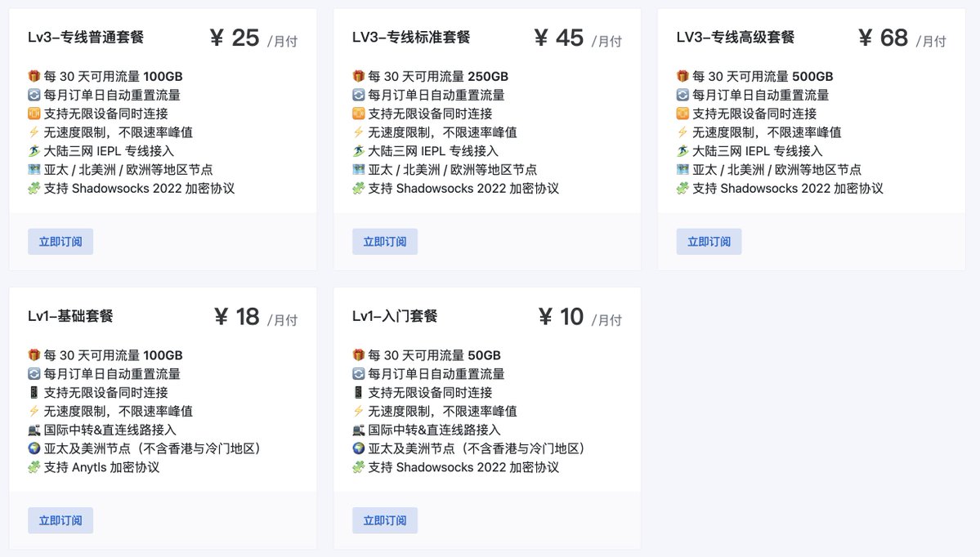
Task: Select the Lv1-入门套餐 title
Action: coord(395,316)
